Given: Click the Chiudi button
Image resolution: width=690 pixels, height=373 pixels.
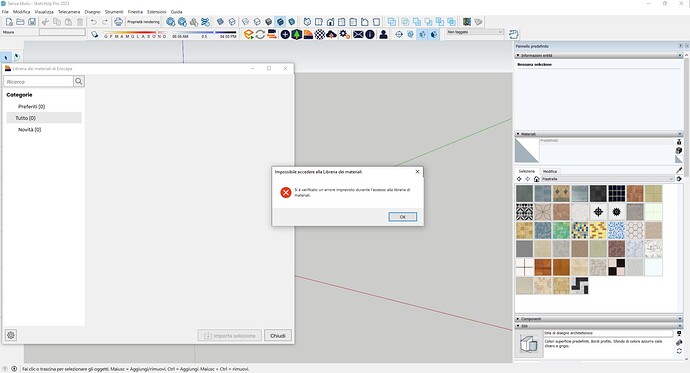Looking at the screenshot, I should [278, 336].
